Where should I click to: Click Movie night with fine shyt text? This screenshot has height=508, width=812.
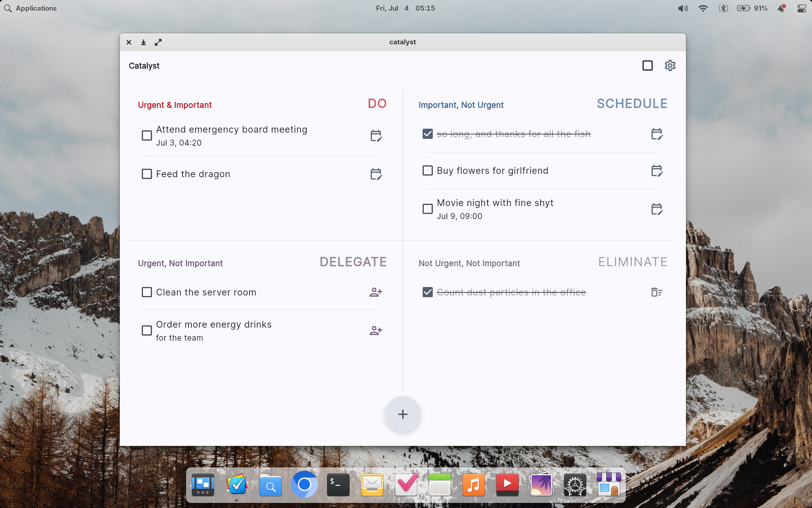click(495, 203)
